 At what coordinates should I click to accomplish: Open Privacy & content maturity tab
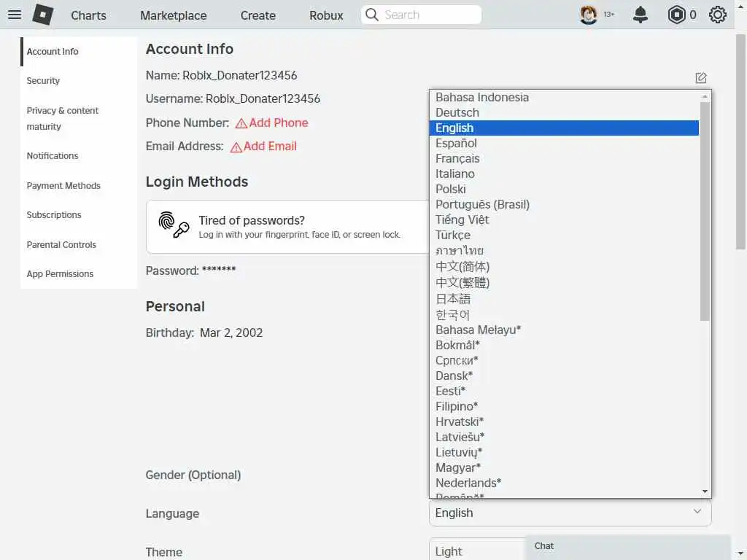(79, 119)
